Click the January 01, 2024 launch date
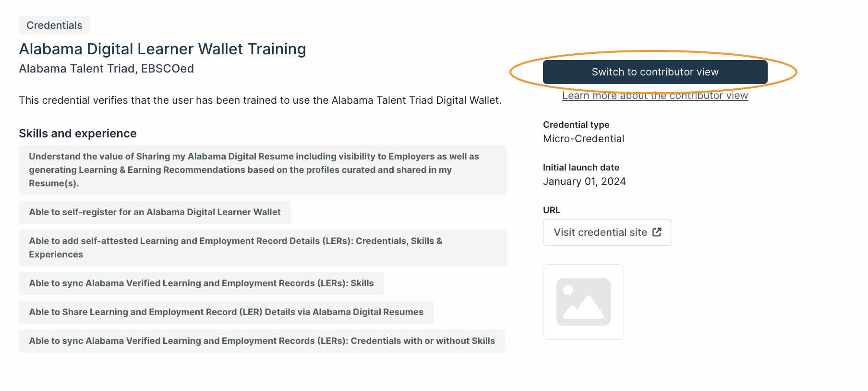This screenshot has width=868, height=391. click(x=584, y=182)
